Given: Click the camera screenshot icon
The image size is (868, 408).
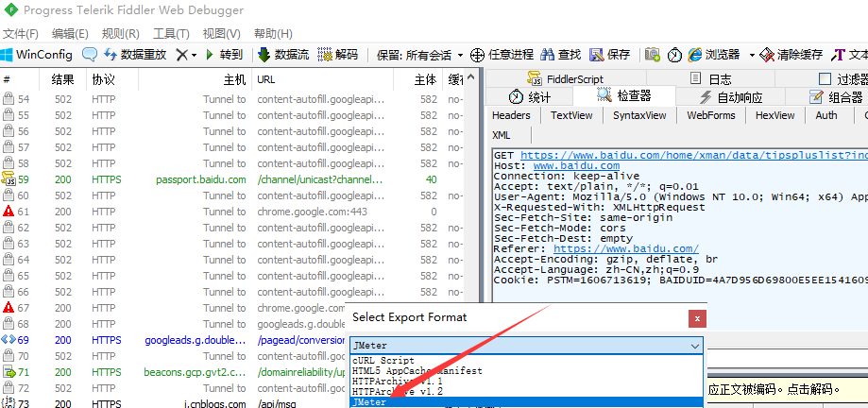Looking at the screenshot, I should (x=654, y=54).
